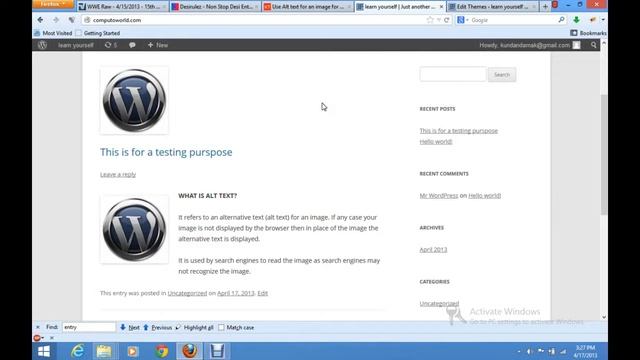Viewport: 640px width, 360px height.
Task: Click the Find text field containing entry
Action: (x=89, y=327)
